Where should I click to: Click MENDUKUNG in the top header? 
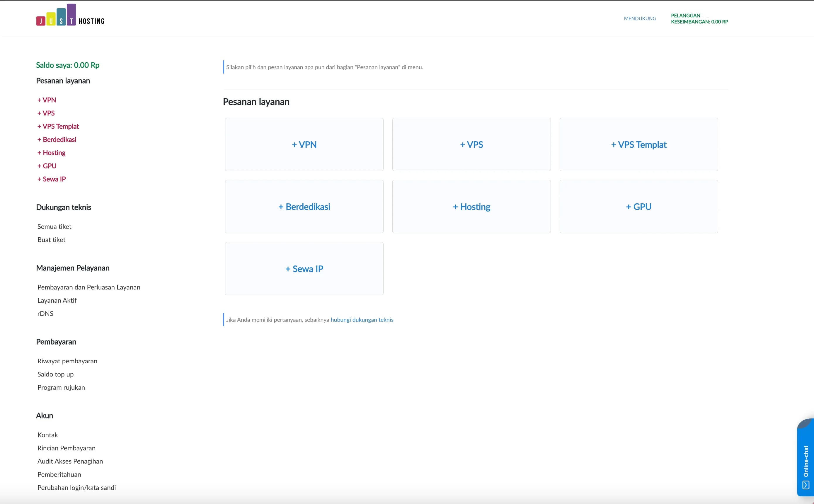coord(640,19)
